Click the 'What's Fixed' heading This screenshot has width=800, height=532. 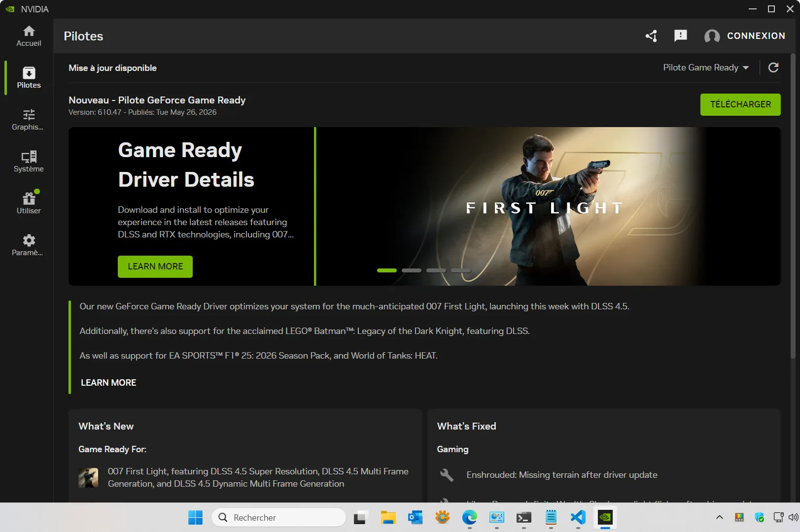coord(466,426)
